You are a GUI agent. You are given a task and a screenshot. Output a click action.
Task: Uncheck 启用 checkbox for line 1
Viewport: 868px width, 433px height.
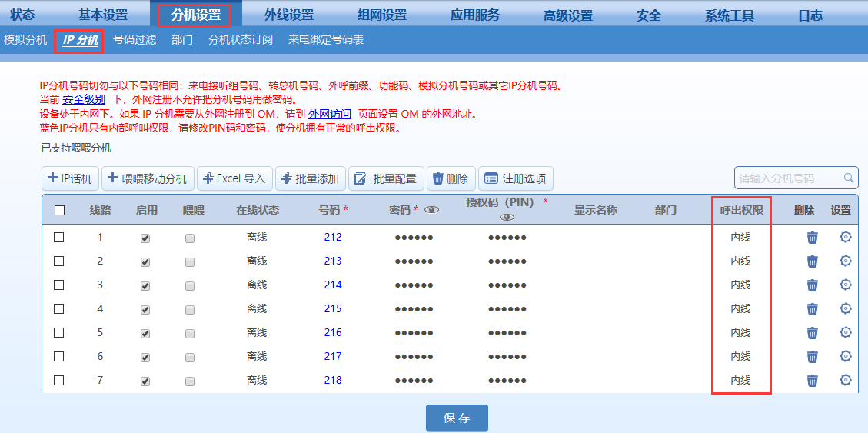tap(145, 238)
